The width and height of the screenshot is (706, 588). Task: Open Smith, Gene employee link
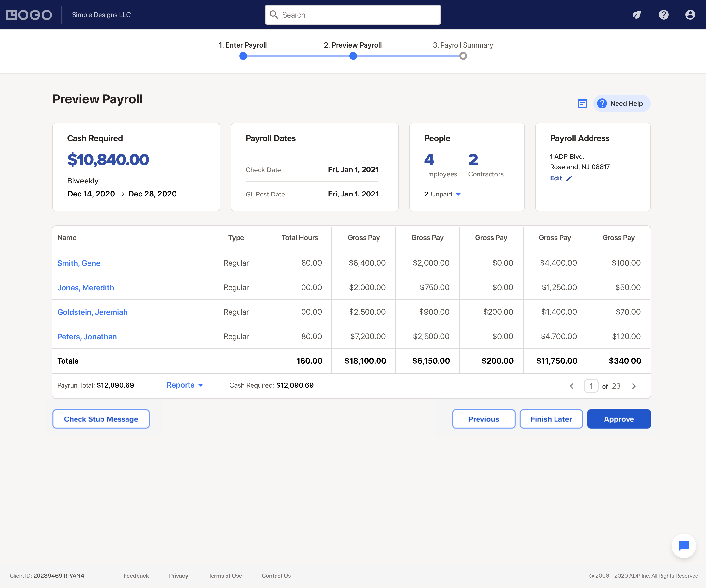(x=79, y=263)
